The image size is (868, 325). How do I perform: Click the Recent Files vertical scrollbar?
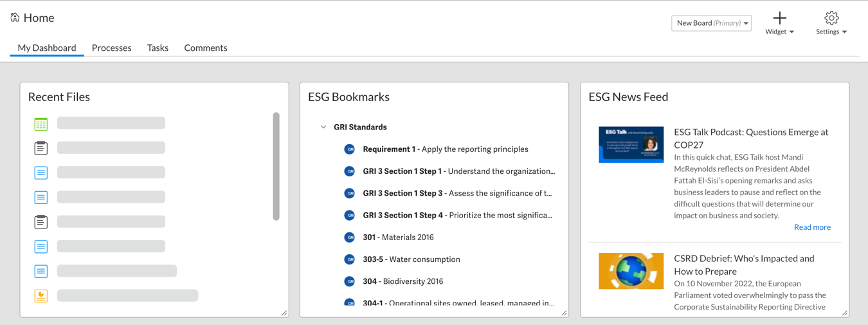(276, 167)
